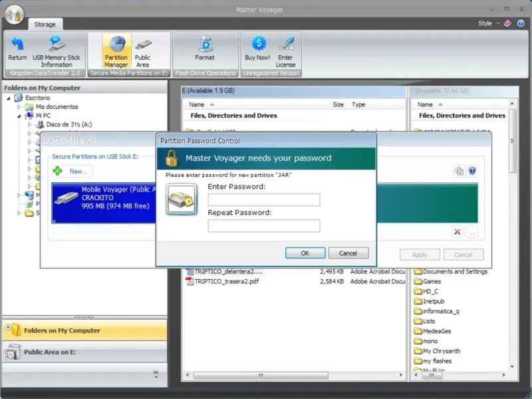532x399 pixels.
Task: Open the Style dropdown
Action: pyautogui.click(x=489, y=23)
